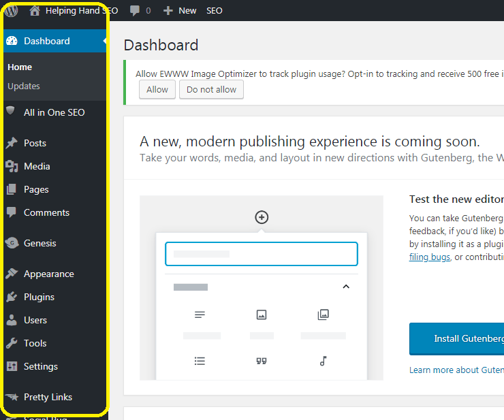The height and width of the screenshot is (420, 504).
Task: Click the Plugins plug icon
Action: [12, 297]
